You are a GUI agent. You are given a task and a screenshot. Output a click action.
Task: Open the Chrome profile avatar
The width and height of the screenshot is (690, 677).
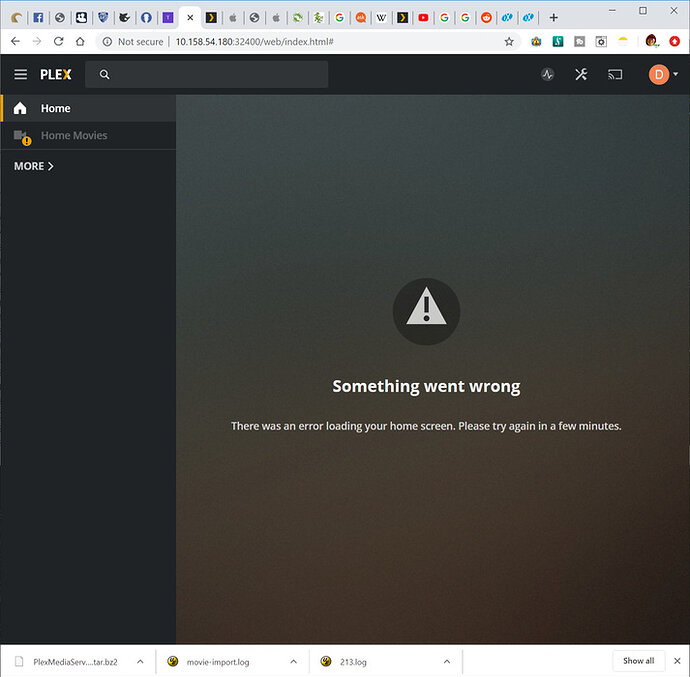651,41
